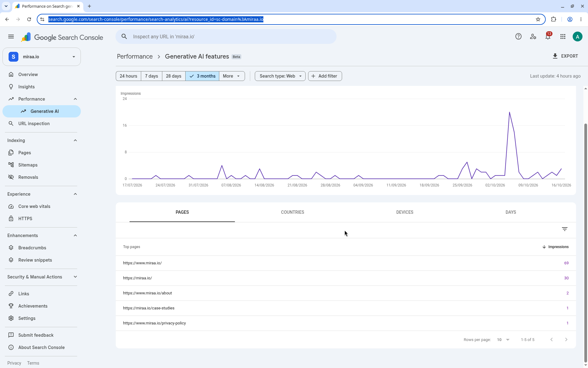Click the Add filter button
Screen dimensions: 588x368
click(325, 76)
